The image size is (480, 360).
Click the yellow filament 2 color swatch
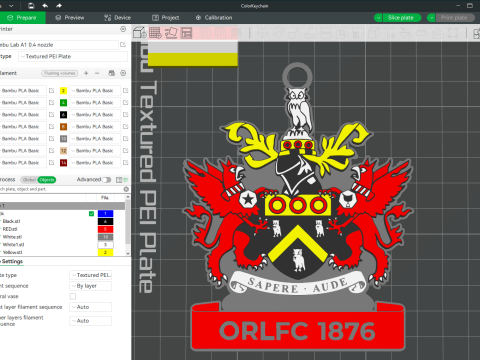(63, 91)
